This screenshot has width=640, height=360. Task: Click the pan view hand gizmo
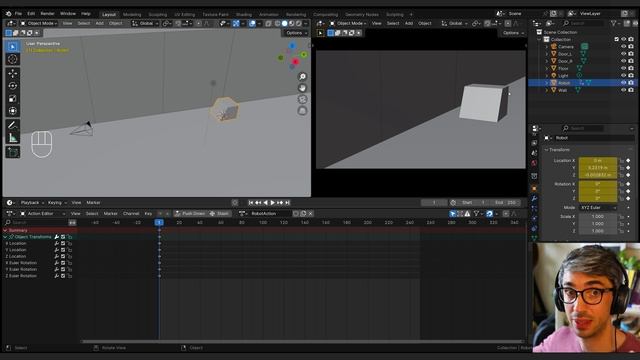pyautogui.click(x=302, y=88)
